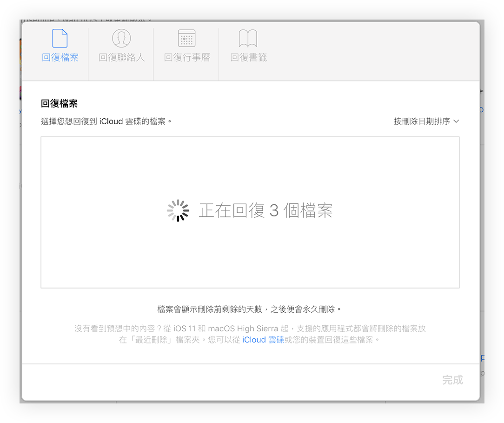This screenshot has height=423, width=504.
Task: Click the chevron beside 按刪除日期排序
Action: [x=456, y=121]
